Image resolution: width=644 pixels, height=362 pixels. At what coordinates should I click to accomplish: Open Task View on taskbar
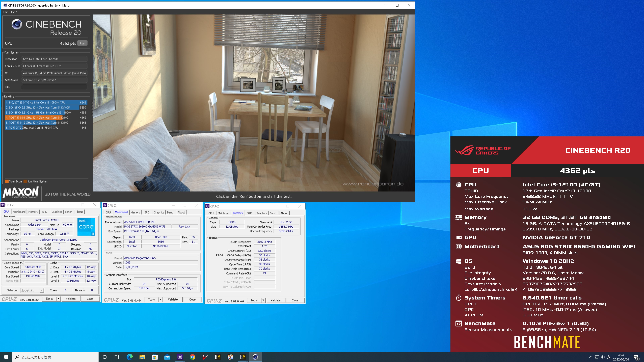point(117,357)
